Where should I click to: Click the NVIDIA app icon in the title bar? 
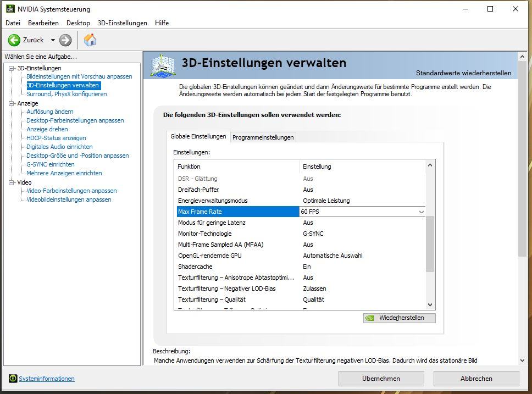pyautogui.click(x=10, y=9)
